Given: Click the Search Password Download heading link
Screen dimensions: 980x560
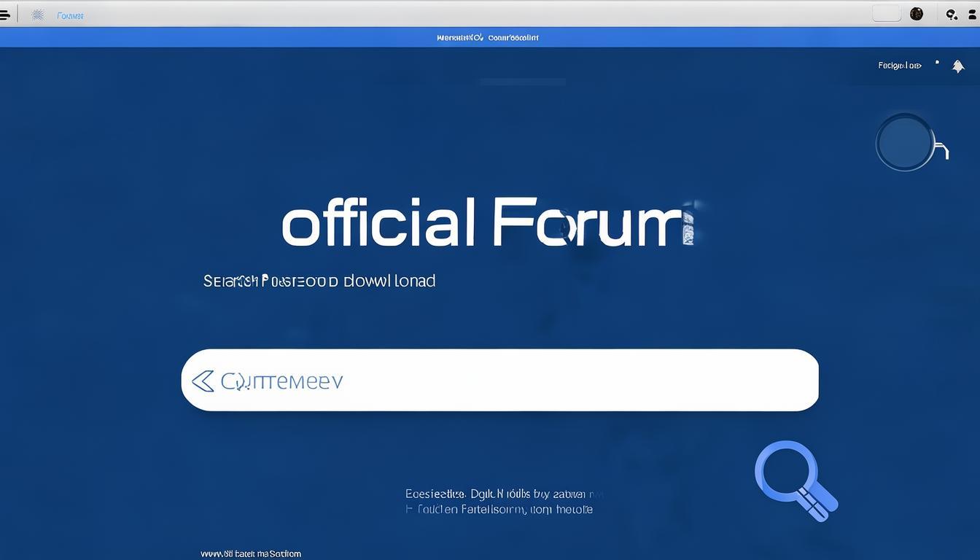Looking at the screenshot, I should (319, 281).
